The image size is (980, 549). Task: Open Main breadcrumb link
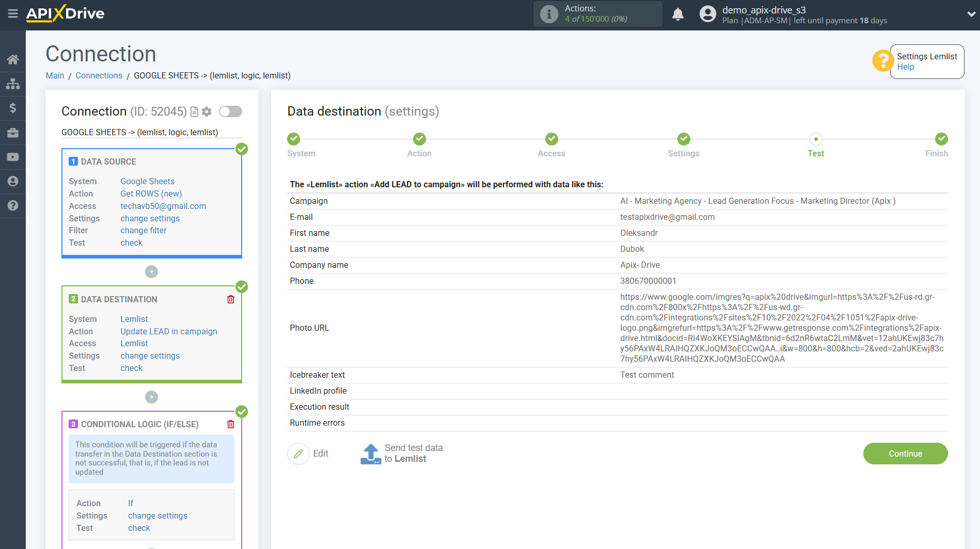[55, 75]
